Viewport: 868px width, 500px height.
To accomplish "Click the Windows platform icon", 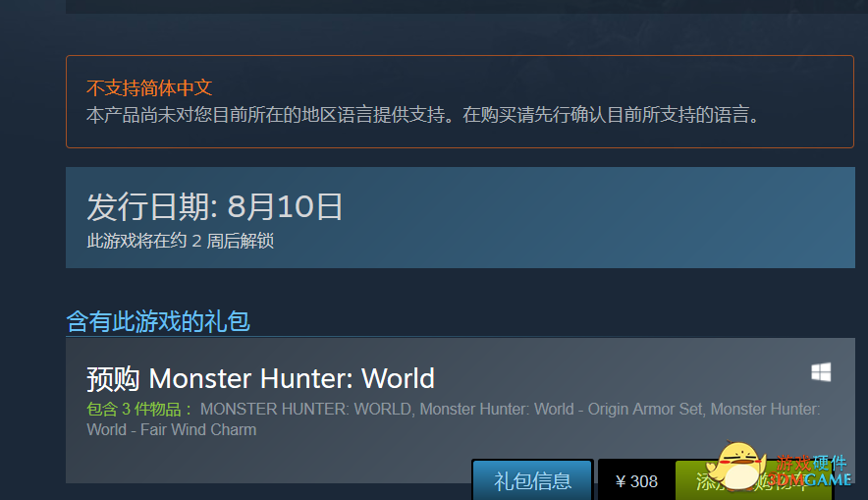I will coord(821,372).
